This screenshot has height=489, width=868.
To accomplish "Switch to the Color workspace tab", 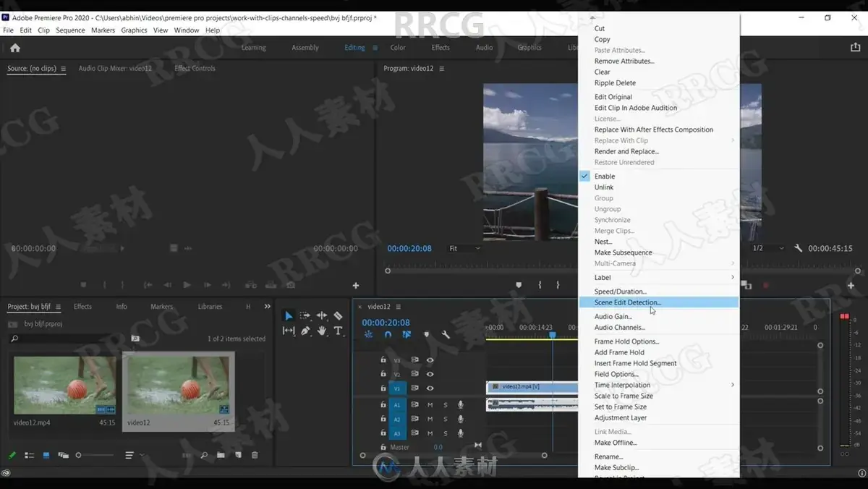I will [x=398, y=48].
